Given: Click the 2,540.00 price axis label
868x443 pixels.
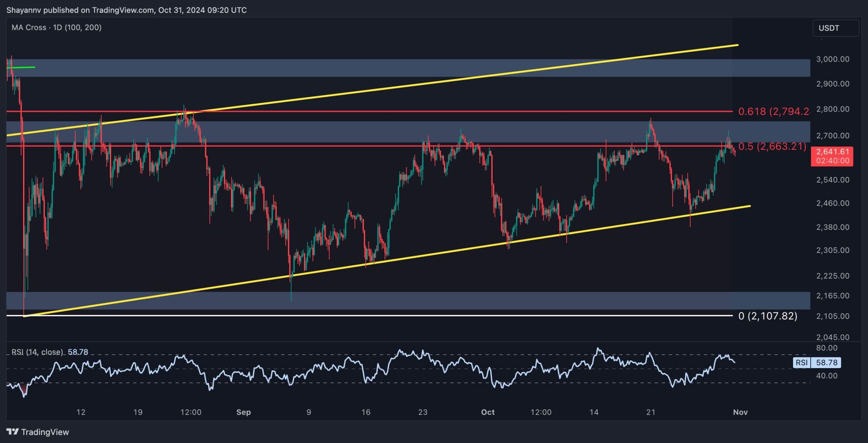Looking at the screenshot, I should [833, 180].
